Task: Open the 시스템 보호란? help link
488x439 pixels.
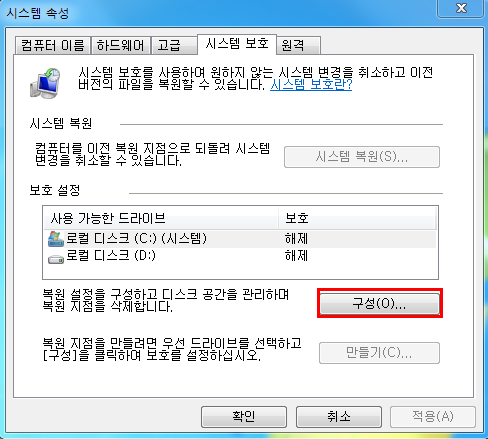Action: tap(311, 85)
